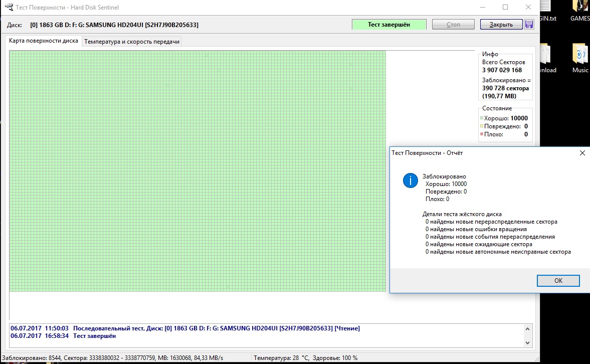590x364 pixels.
Task: Click 84,33 MB/s speed in status bar
Action: click(209, 358)
